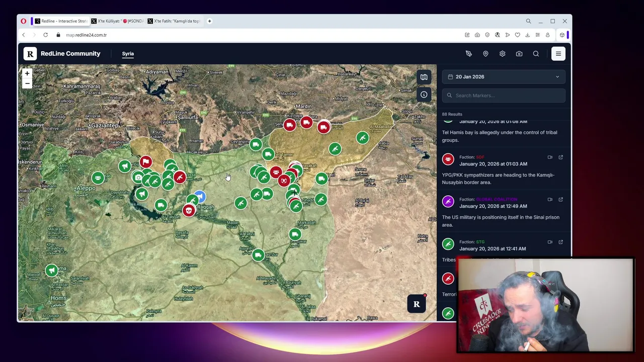This screenshot has height=362, width=644.
Task: Zoom out on the map with minus button
Action: click(27, 83)
